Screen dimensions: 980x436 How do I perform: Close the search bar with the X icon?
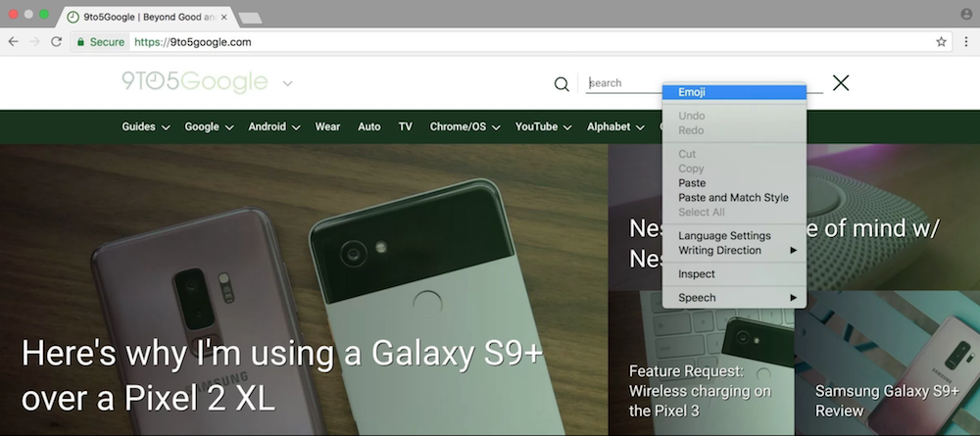841,82
